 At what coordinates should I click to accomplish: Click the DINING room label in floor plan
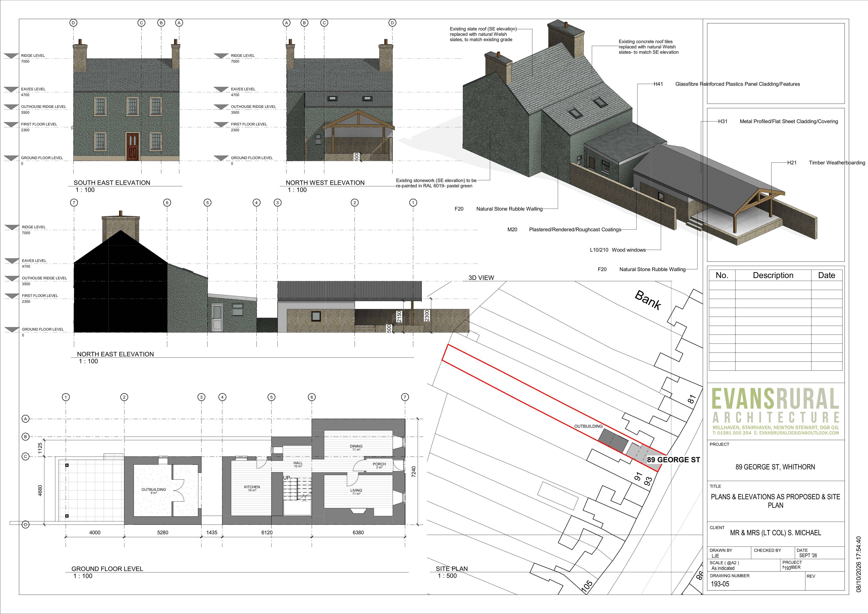click(356, 446)
